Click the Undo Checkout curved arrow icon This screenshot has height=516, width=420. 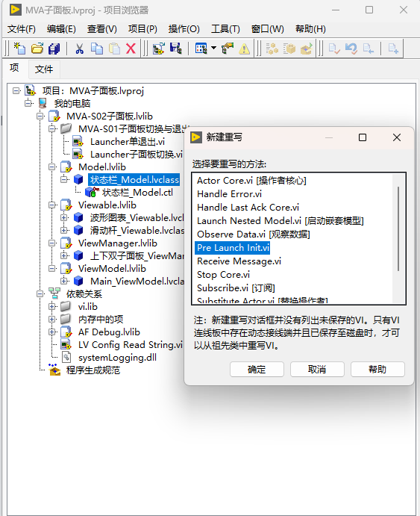[351, 49]
